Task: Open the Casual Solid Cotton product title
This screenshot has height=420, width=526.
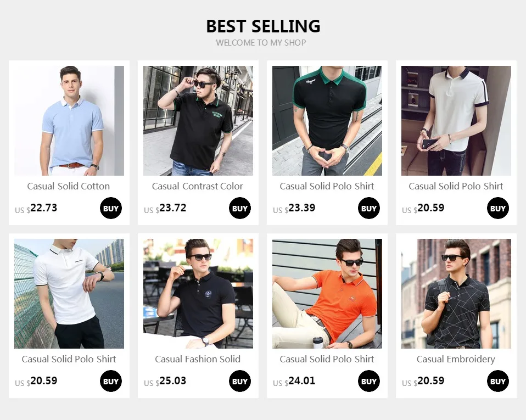Action: click(69, 186)
